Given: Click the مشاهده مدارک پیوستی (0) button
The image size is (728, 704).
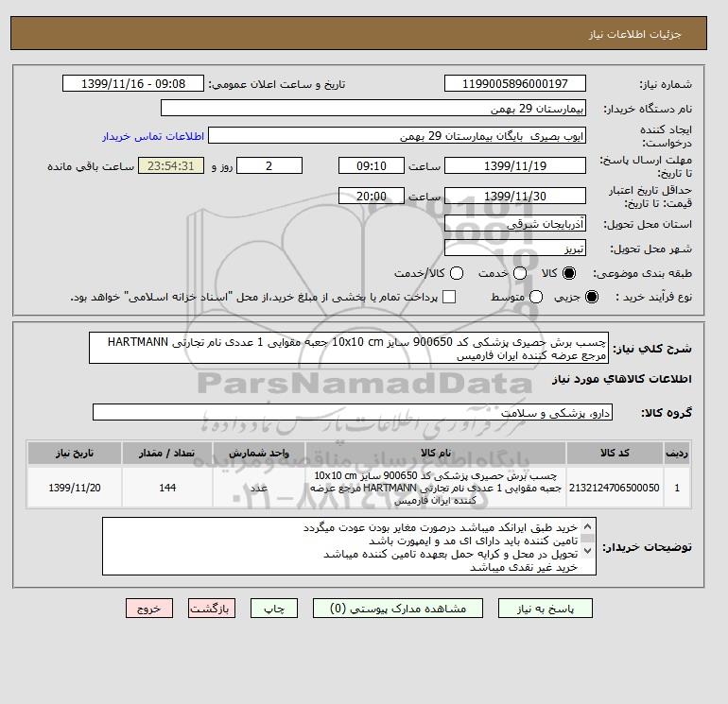Looking at the screenshot, I should [398, 609].
